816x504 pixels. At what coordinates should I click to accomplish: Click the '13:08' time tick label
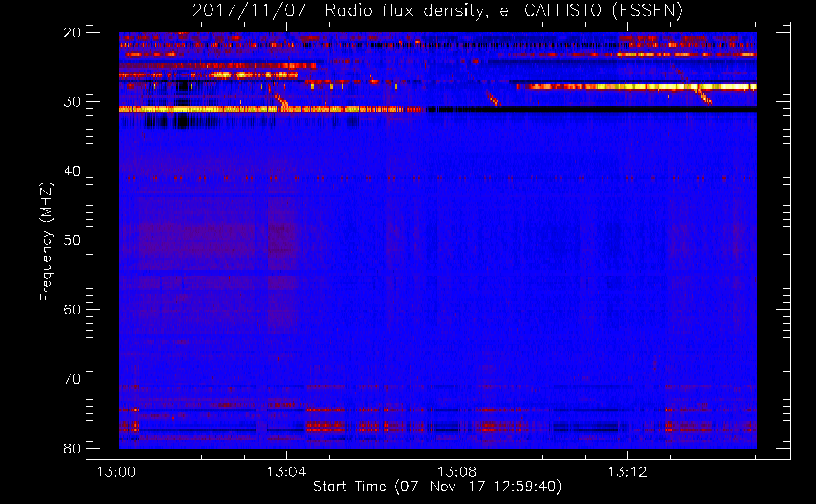point(457,472)
